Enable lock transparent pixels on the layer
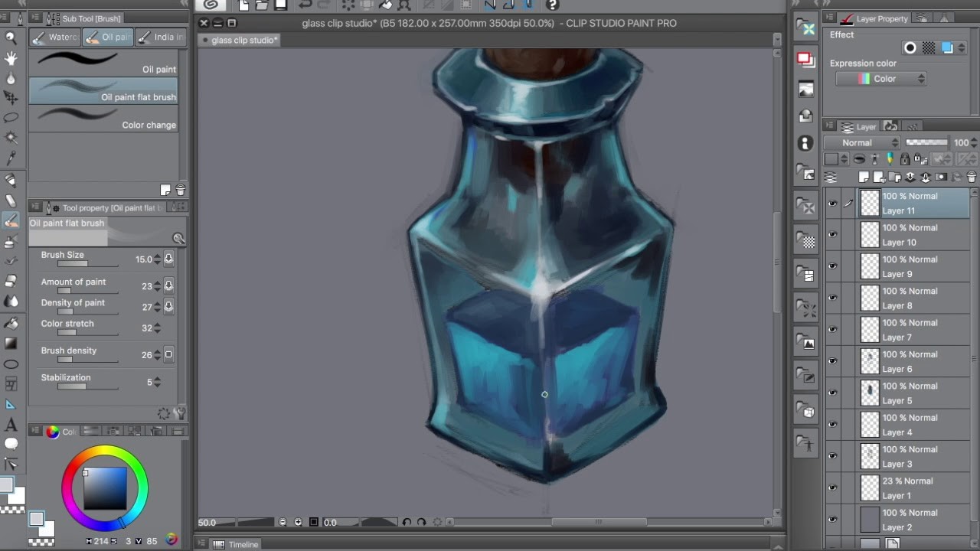Image resolution: width=980 pixels, height=551 pixels. [921, 158]
